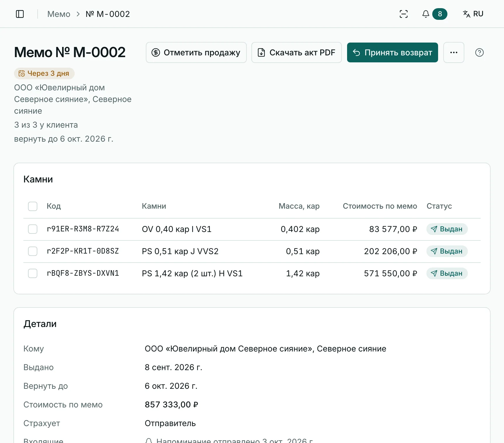
Task: Click the price 83 577,00 ₽
Action: click(393, 229)
